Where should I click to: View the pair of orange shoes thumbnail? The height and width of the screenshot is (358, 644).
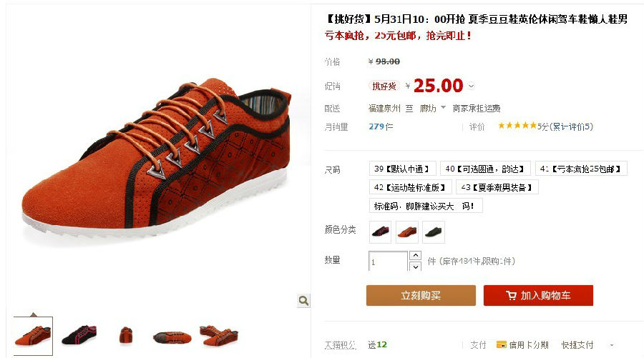pyautogui.click(x=218, y=335)
